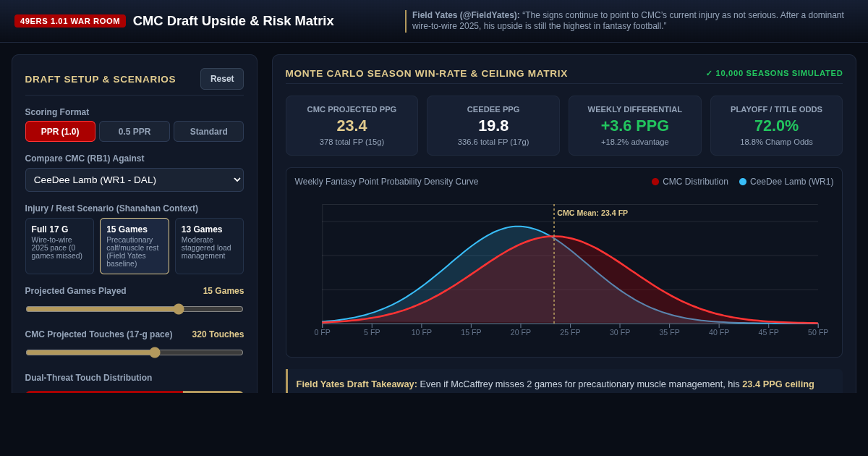Click the '+18.2% advantage' text
This screenshot has width=868, height=456.
point(635,142)
